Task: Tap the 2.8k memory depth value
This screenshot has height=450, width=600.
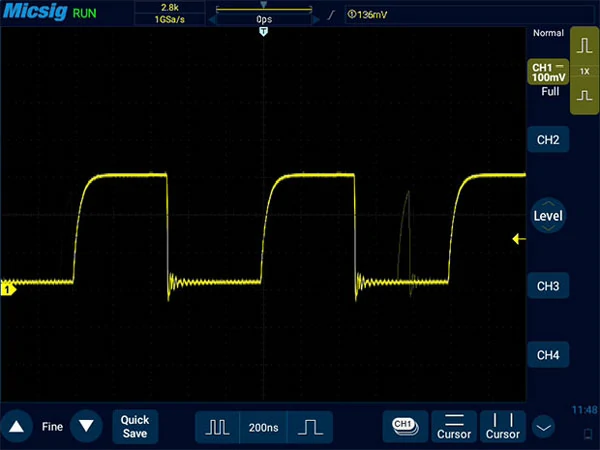Action: tap(170, 7)
